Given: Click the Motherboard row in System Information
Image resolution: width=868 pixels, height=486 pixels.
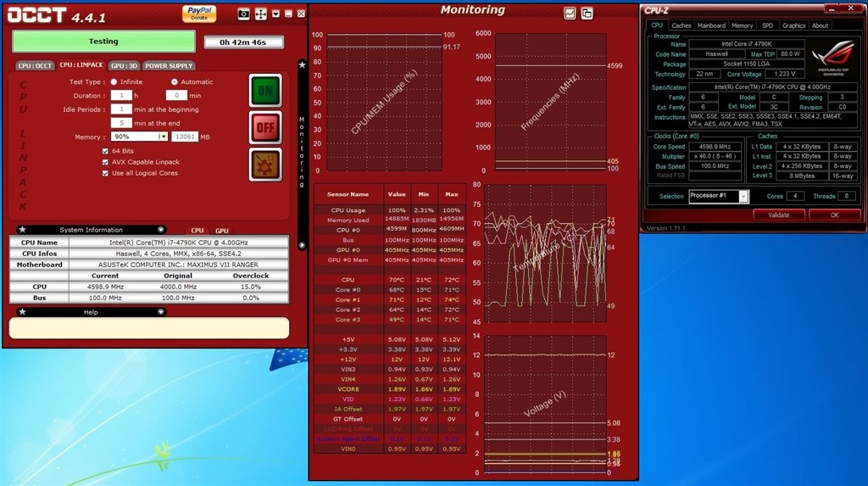Looking at the screenshot, I should 149,265.
